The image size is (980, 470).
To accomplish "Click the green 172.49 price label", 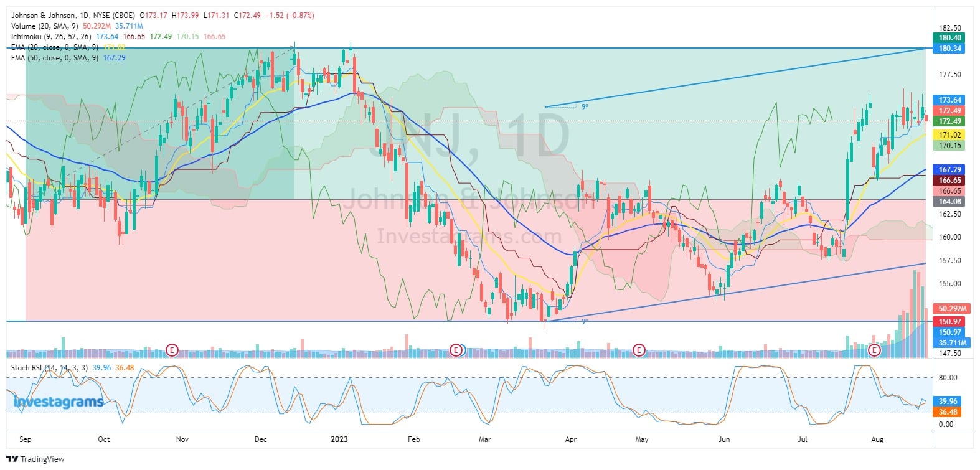I will [950, 121].
